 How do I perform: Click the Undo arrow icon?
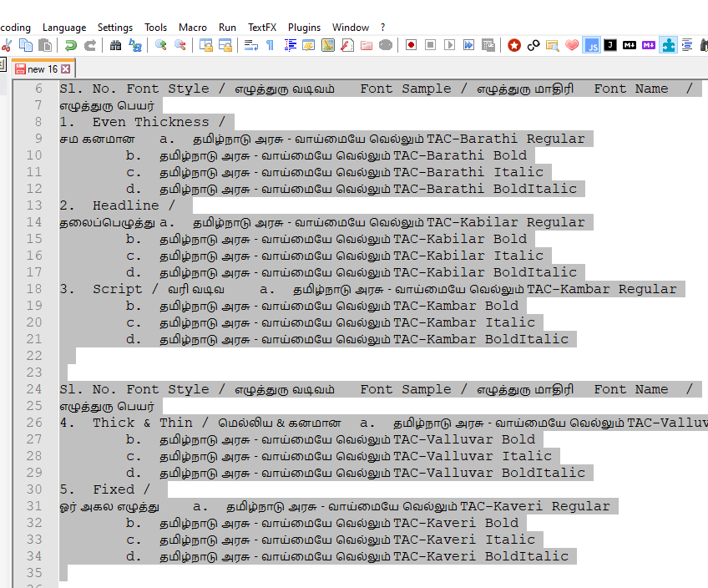pos(71,45)
